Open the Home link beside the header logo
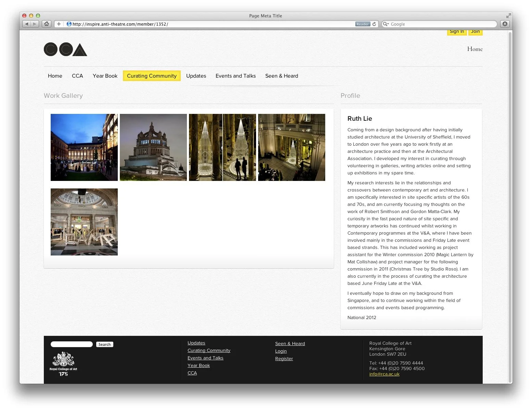The height and width of the screenshot is (408, 532). click(475, 49)
